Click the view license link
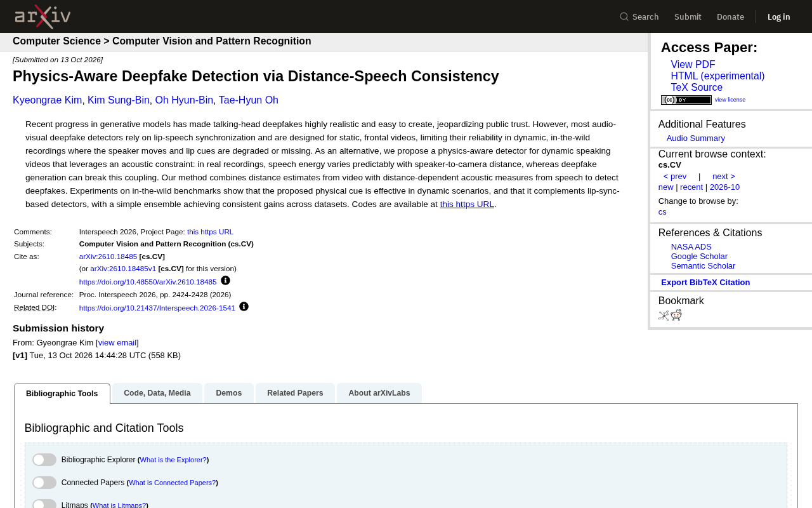Image resolution: width=812 pixels, height=508 pixels. pyautogui.click(x=730, y=100)
